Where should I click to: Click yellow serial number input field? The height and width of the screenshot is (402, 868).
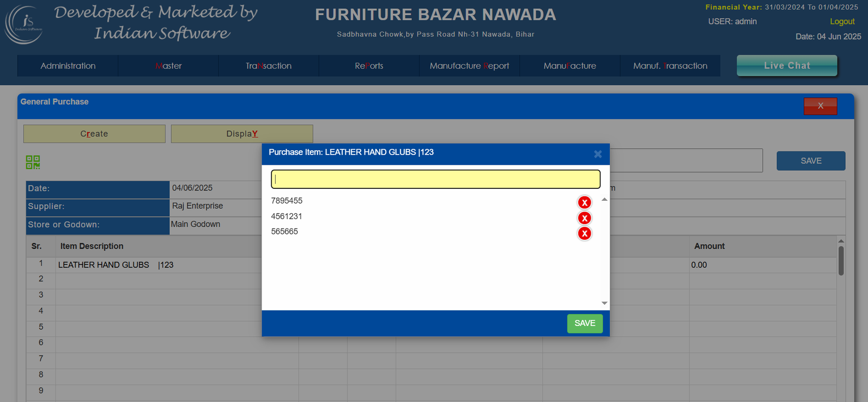tap(436, 179)
